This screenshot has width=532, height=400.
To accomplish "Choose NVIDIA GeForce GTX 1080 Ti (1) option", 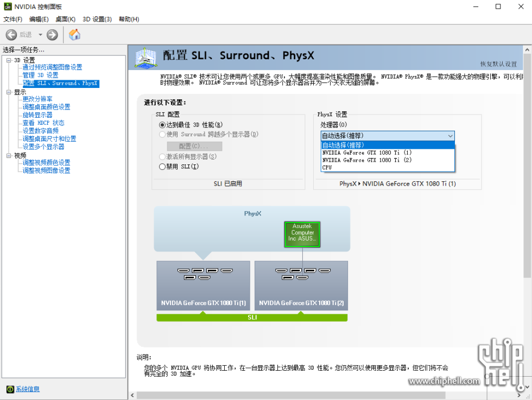I will click(x=388, y=153).
